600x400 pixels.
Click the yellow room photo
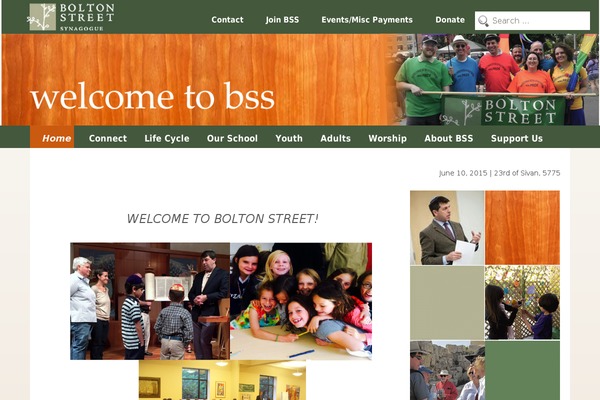point(222,380)
